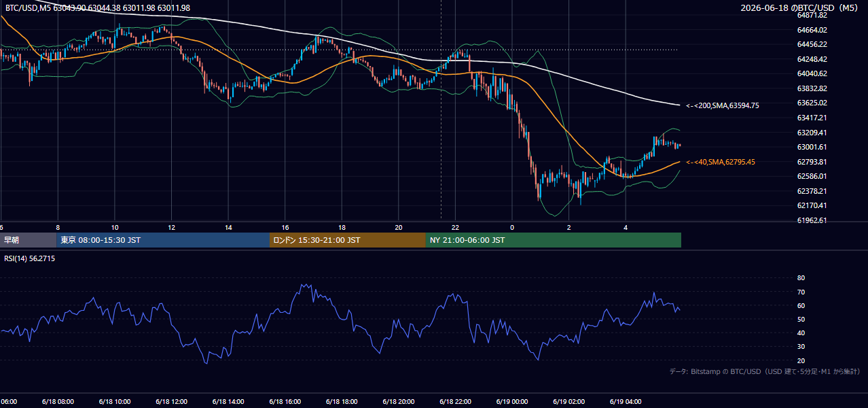
Task: Select the ロンドン 15:30-21:00 JST session bar
Action: [x=348, y=240]
